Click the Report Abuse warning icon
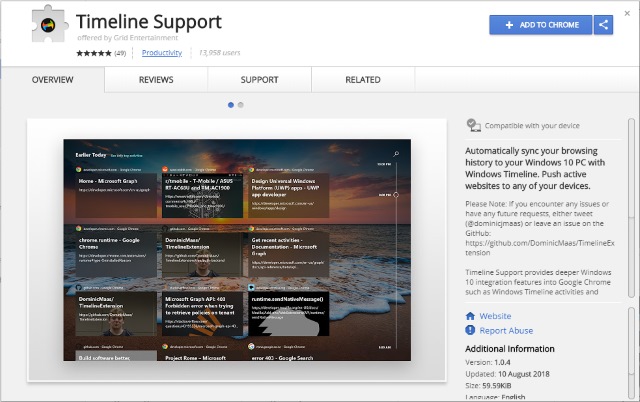This screenshot has height=402, width=640. [x=471, y=330]
